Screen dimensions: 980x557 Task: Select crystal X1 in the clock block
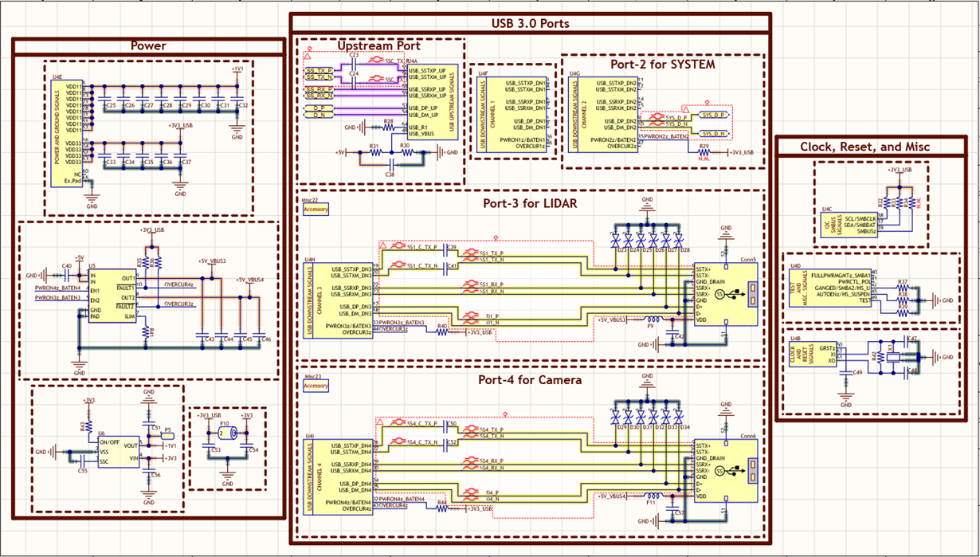tap(892, 356)
